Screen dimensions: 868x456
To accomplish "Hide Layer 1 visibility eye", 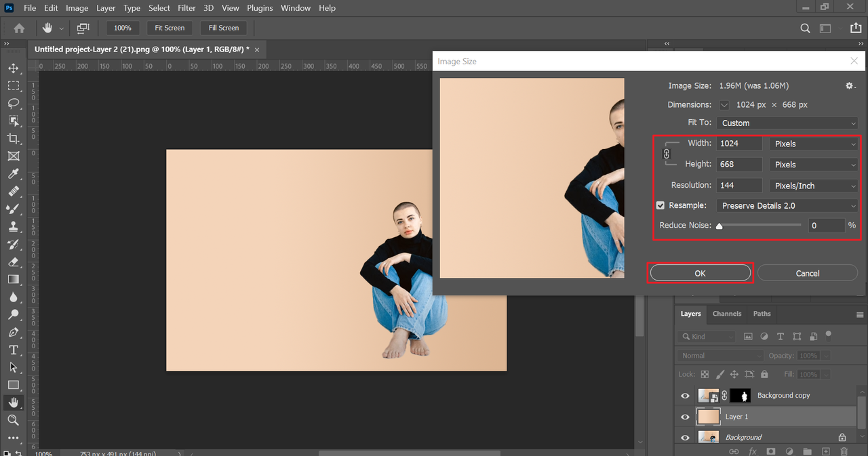I will [685, 417].
